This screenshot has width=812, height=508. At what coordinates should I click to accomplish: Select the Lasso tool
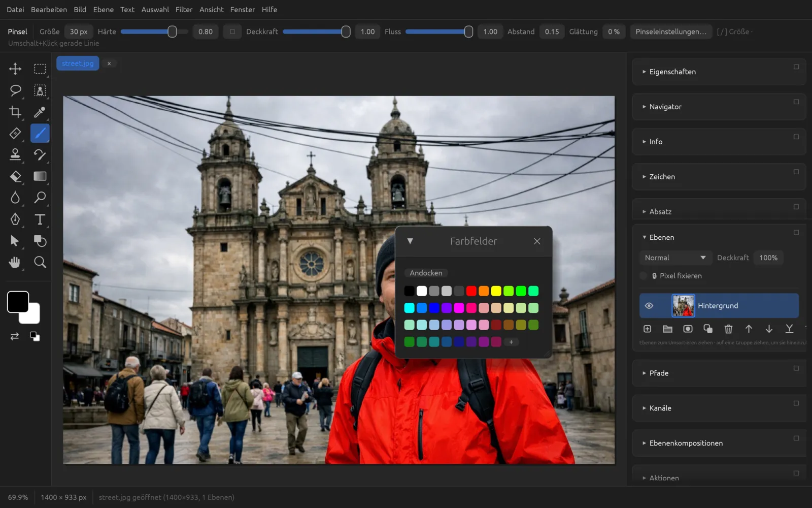[x=15, y=90]
